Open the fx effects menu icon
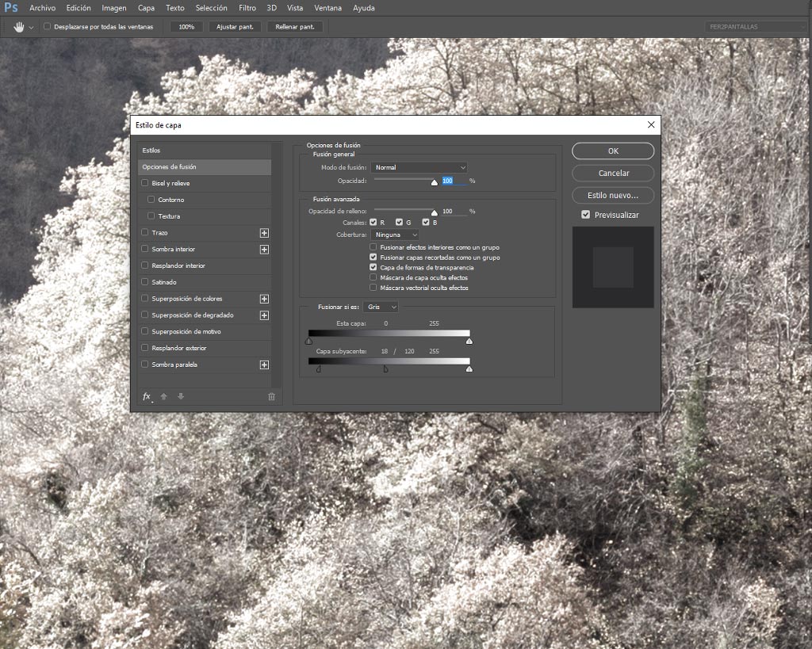Viewport: 812px width, 649px height. [x=147, y=396]
